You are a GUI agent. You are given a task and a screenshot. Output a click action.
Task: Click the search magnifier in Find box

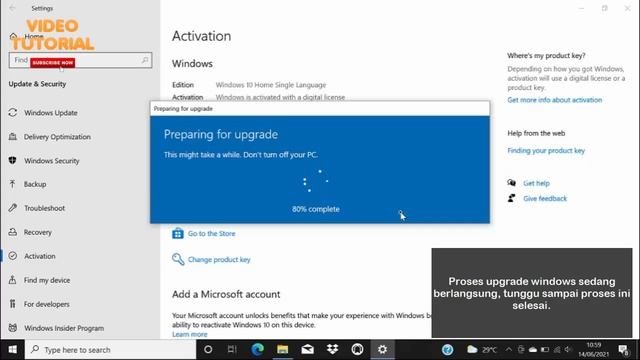(x=145, y=60)
